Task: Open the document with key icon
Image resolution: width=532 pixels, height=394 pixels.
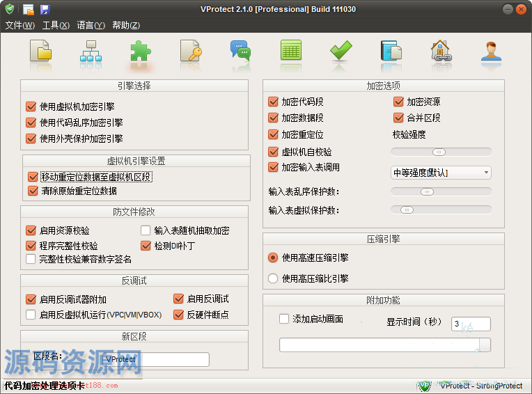Action: [x=191, y=51]
